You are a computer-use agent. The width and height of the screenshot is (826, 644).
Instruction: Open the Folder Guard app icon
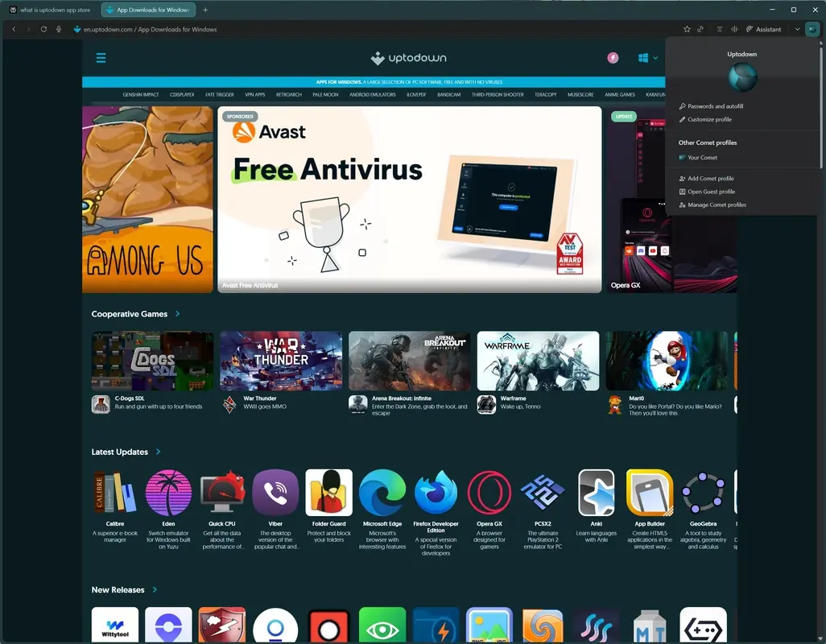pos(328,491)
